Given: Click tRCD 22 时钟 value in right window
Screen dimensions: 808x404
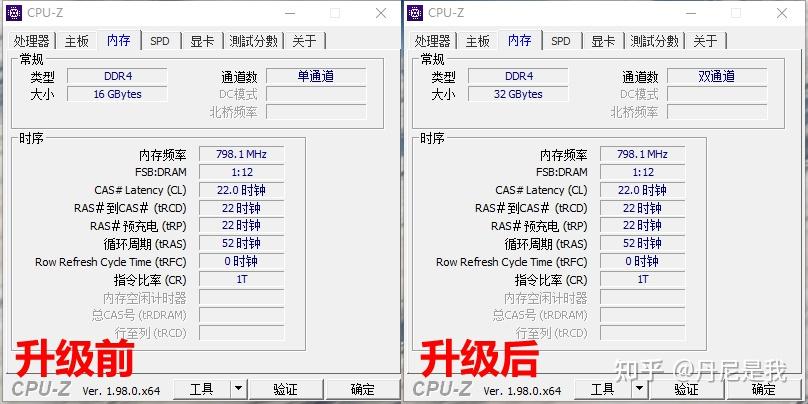Looking at the screenshot, I should click(643, 208).
